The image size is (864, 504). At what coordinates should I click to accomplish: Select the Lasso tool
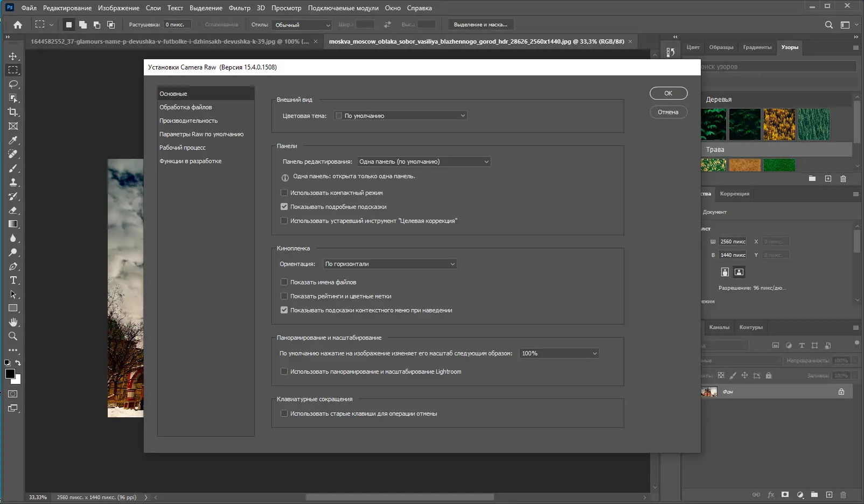point(13,84)
